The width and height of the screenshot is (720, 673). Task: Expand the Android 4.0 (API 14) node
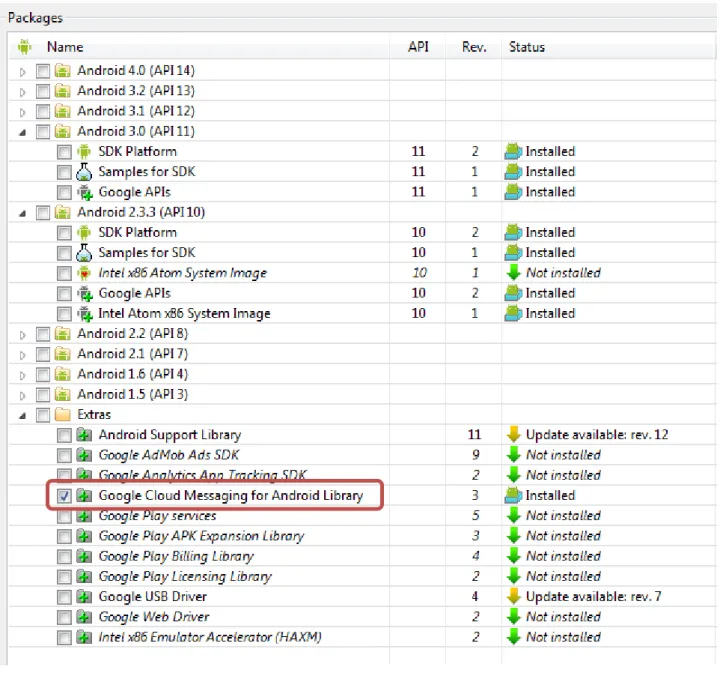[x=22, y=72]
